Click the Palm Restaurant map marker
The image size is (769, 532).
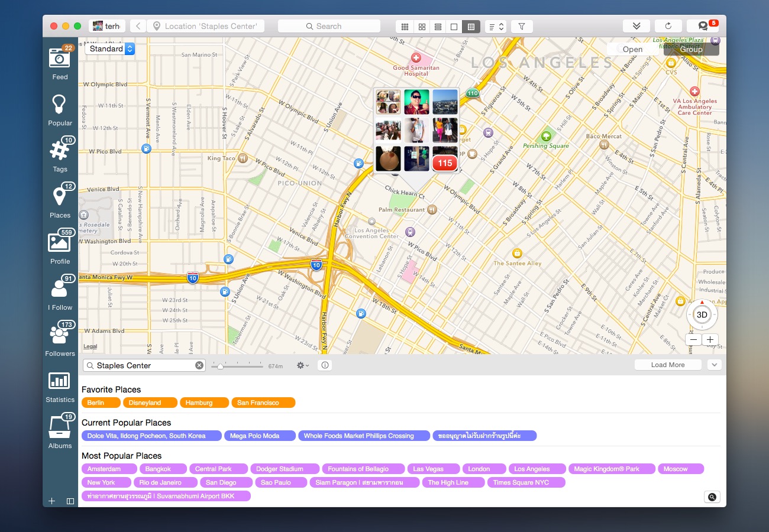pyautogui.click(x=432, y=209)
